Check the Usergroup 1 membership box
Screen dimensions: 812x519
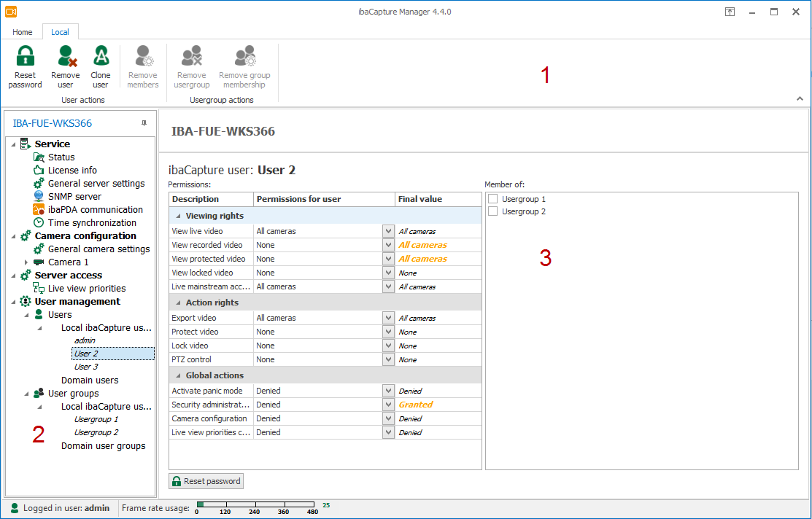pos(493,199)
